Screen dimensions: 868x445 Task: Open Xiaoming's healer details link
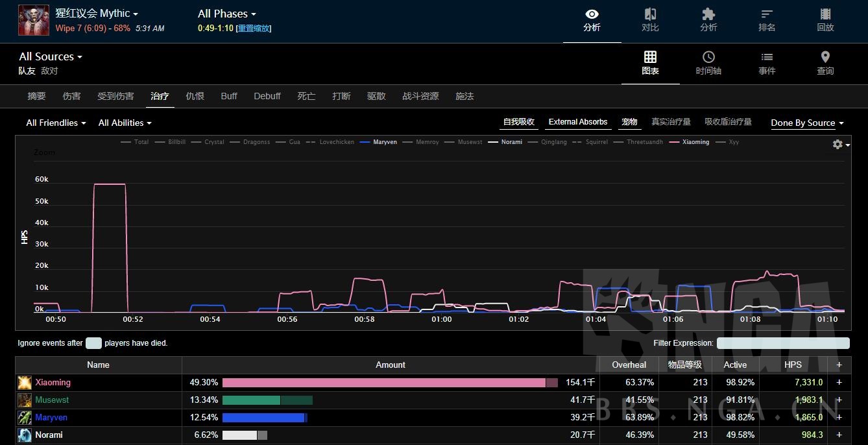point(53,383)
